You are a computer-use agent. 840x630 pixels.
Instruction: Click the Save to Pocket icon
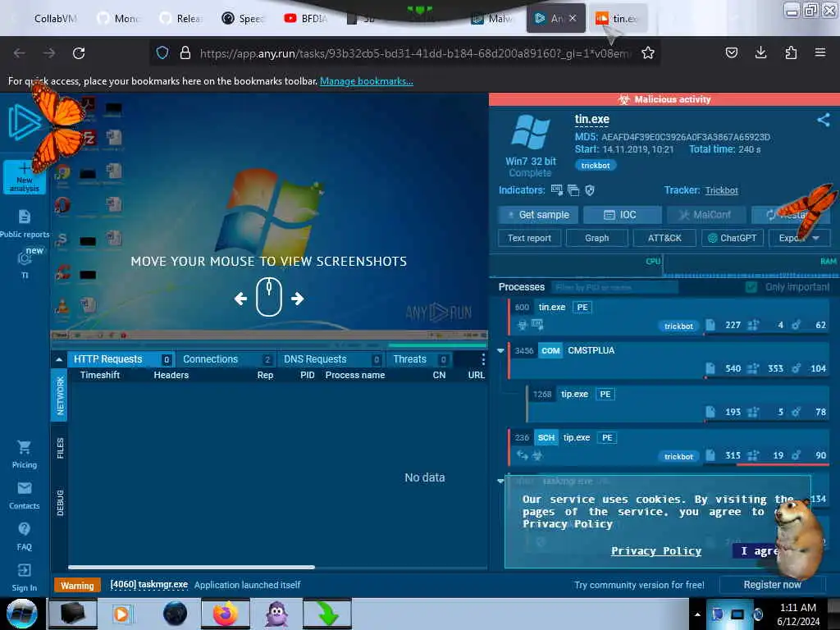(x=731, y=52)
